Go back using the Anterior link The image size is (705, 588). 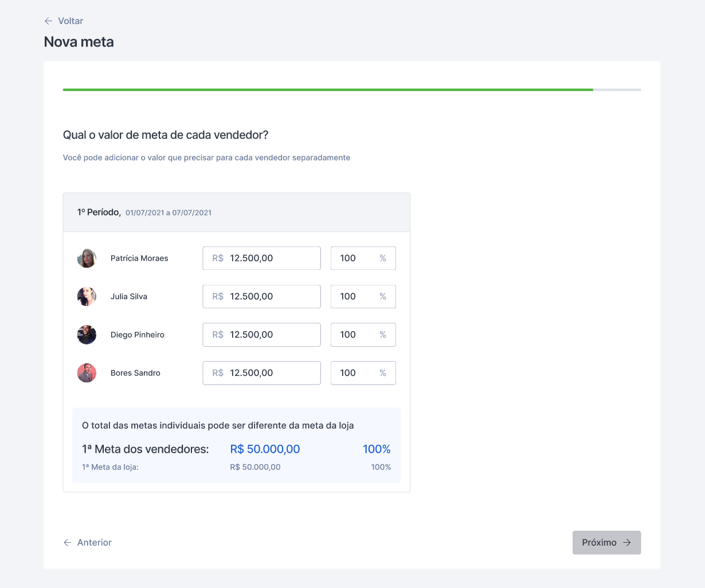tap(94, 543)
